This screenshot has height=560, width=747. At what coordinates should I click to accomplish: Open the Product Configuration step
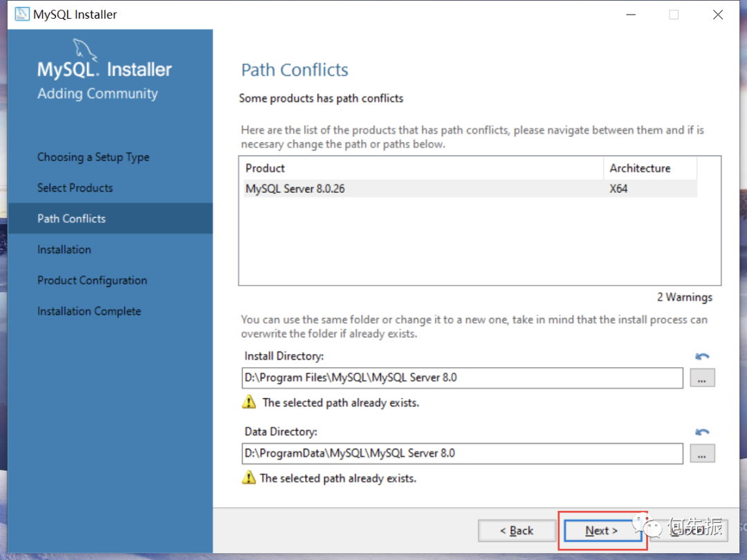coord(92,281)
